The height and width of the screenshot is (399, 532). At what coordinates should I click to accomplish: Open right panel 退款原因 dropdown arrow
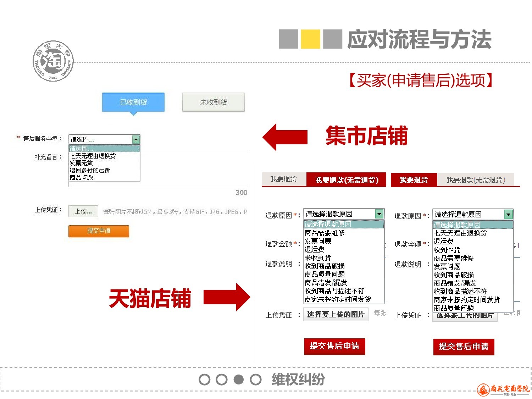(x=509, y=214)
